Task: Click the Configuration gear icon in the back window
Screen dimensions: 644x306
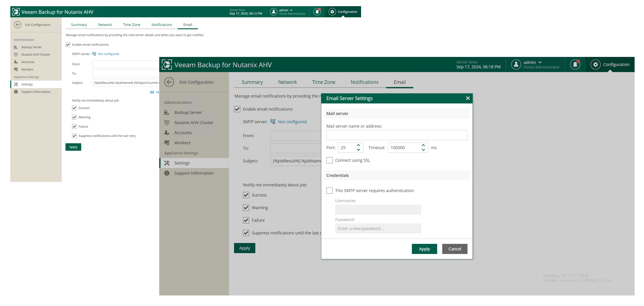Action: coord(332,12)
